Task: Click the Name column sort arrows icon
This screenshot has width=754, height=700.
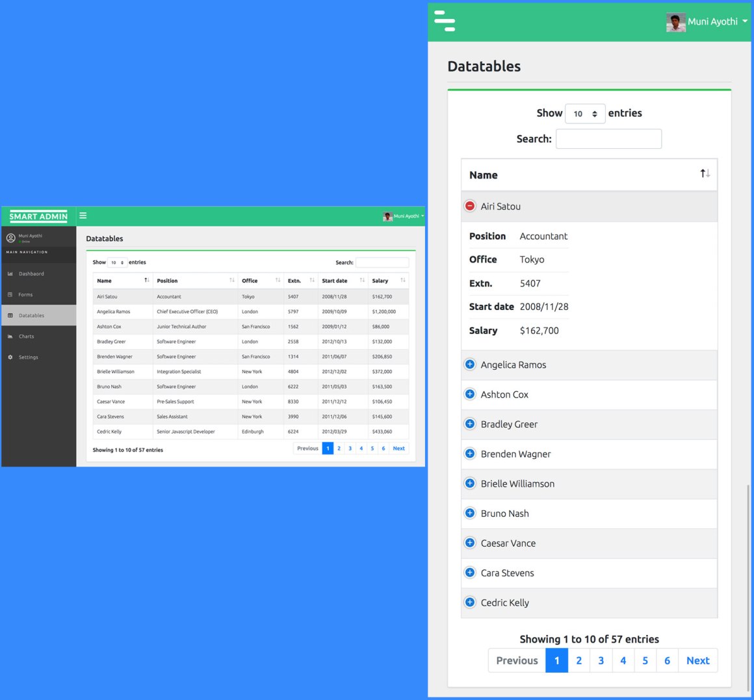Action: coord(705,173)
